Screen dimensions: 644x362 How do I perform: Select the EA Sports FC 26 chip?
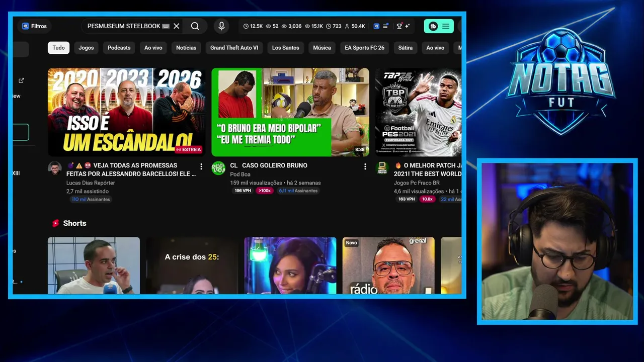pos(365,48)
